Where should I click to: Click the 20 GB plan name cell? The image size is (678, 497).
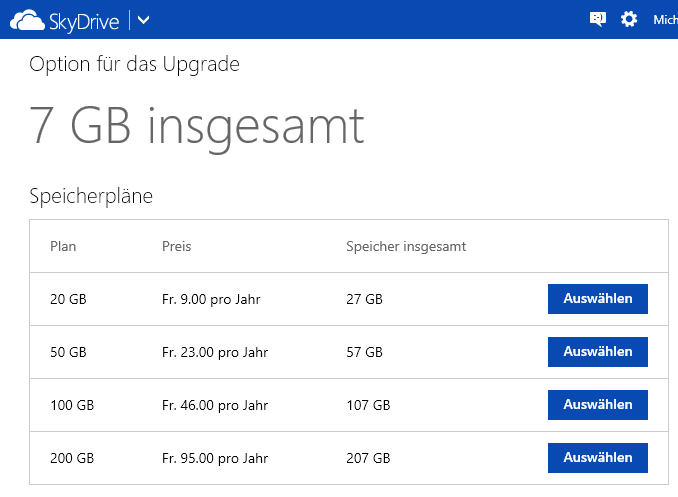[x=68, y=299]
